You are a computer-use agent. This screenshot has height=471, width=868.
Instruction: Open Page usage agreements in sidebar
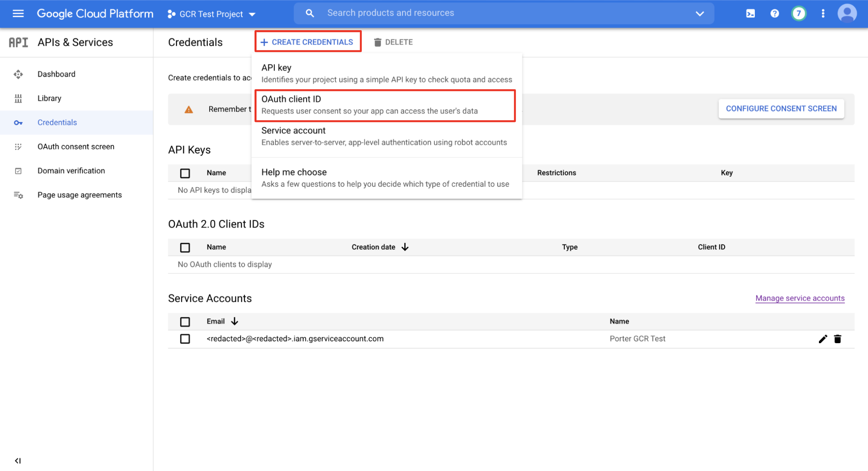[x=79, y=195]
